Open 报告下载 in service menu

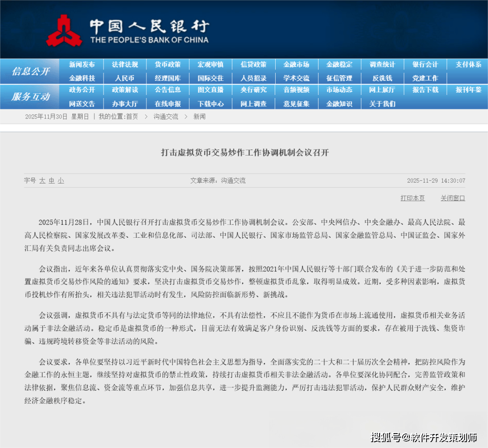(x=425, y=90)
